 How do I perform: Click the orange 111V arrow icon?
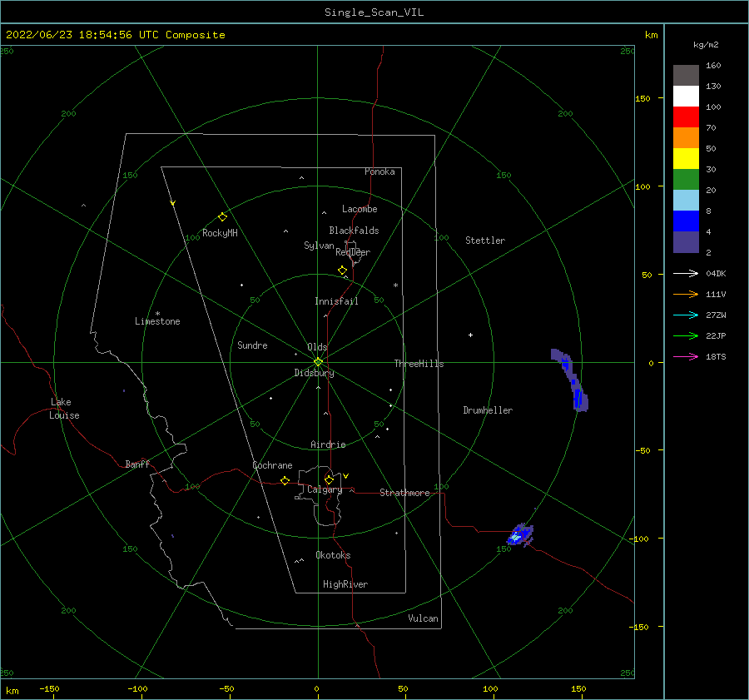click(x=686, y=295)
